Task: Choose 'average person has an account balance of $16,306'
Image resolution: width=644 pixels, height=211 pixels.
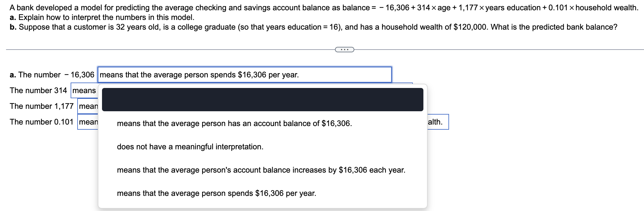Action: [234, 123]
